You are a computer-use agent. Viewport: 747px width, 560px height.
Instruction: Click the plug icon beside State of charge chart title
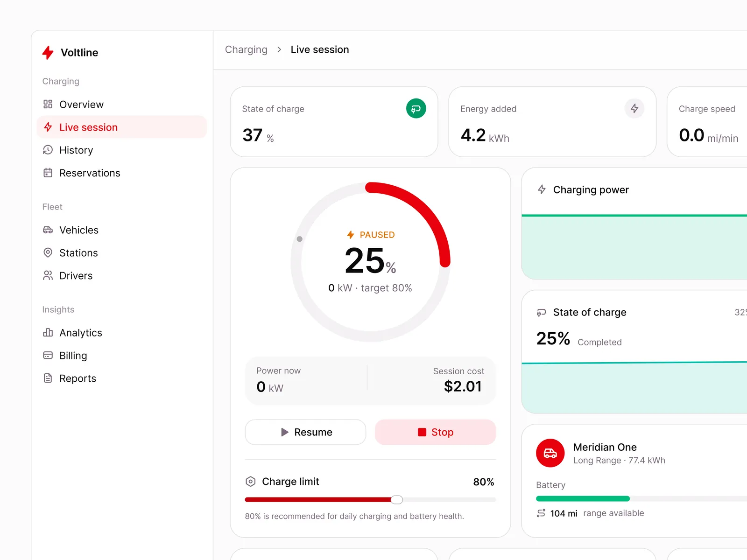pyautogui.click(x=542, y=312)
